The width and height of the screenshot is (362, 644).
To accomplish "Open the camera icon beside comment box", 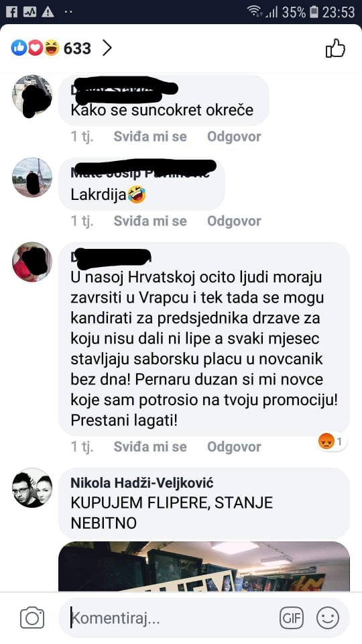I will pos(32,617).
